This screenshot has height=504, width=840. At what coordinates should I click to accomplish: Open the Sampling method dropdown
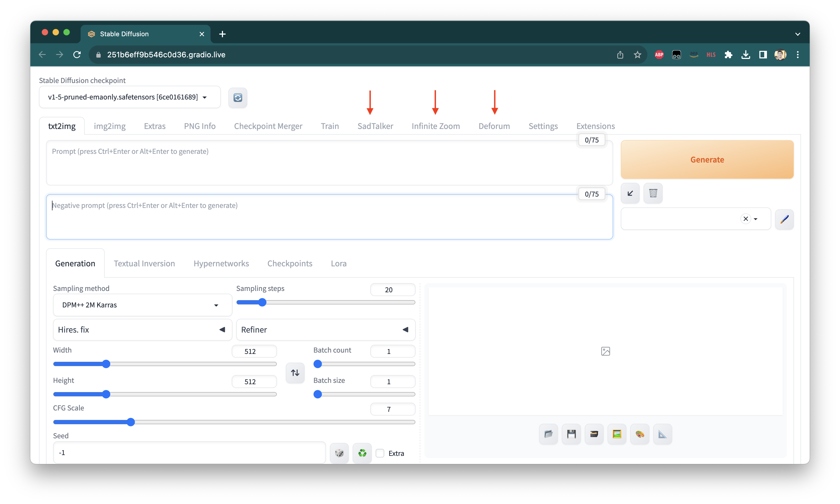(142, 305)
